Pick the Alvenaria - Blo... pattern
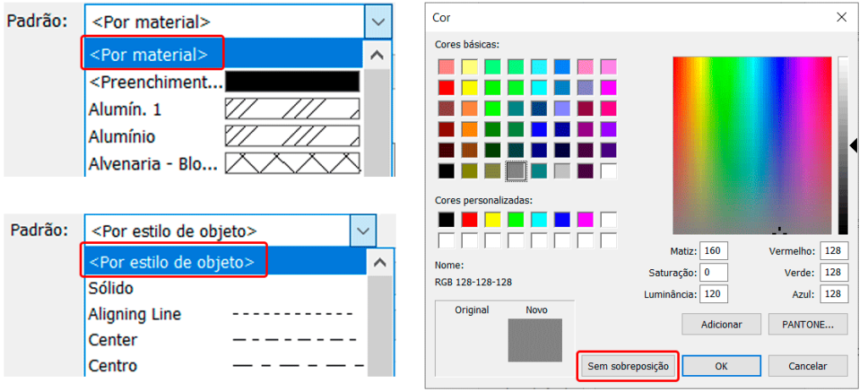This screenshot has height=392, width=868. click(x=224, y=163)
